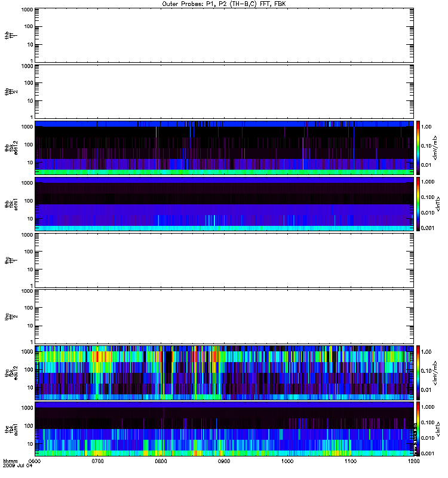Click the 0900 time axis label
448x478 pixels.
pyautogui.click(x=224, y=461)
